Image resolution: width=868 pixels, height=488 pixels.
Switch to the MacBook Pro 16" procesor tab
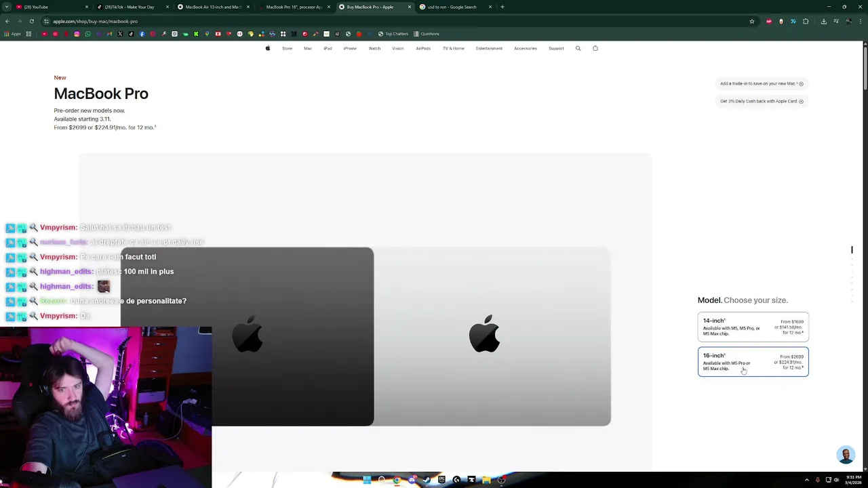(x=294, y=7)
